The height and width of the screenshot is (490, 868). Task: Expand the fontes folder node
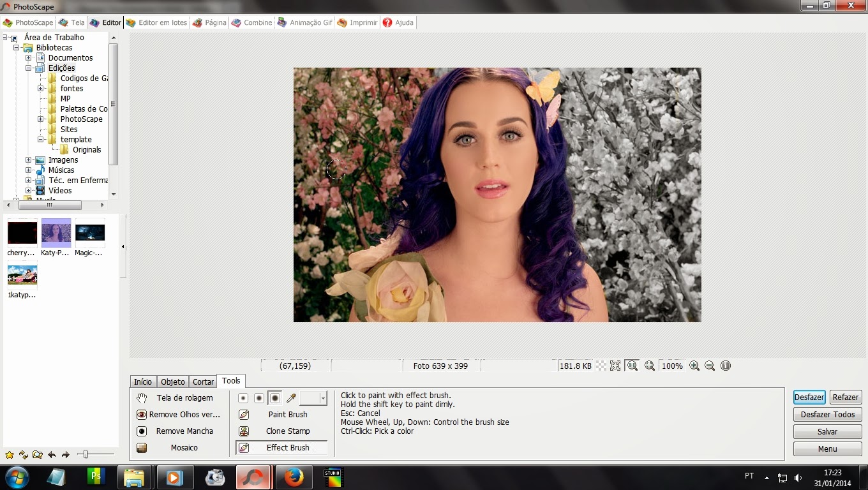(40, 89)
